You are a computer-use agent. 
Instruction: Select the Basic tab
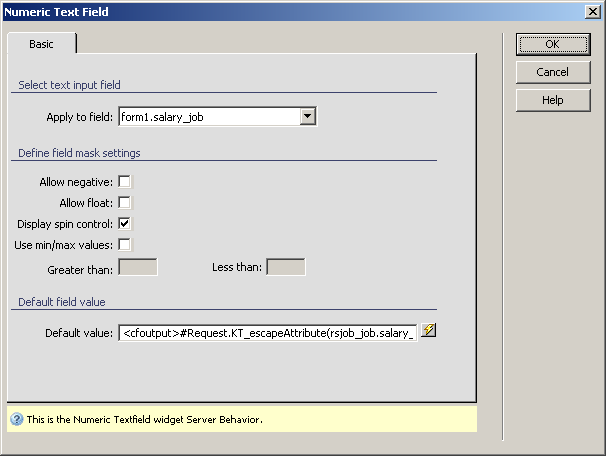coord(41,45)
